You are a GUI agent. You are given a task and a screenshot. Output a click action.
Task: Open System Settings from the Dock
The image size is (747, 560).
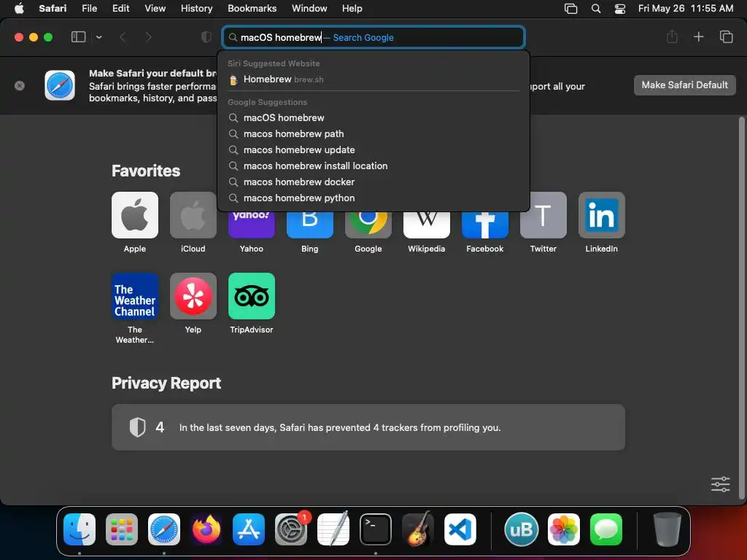(290, 529)
